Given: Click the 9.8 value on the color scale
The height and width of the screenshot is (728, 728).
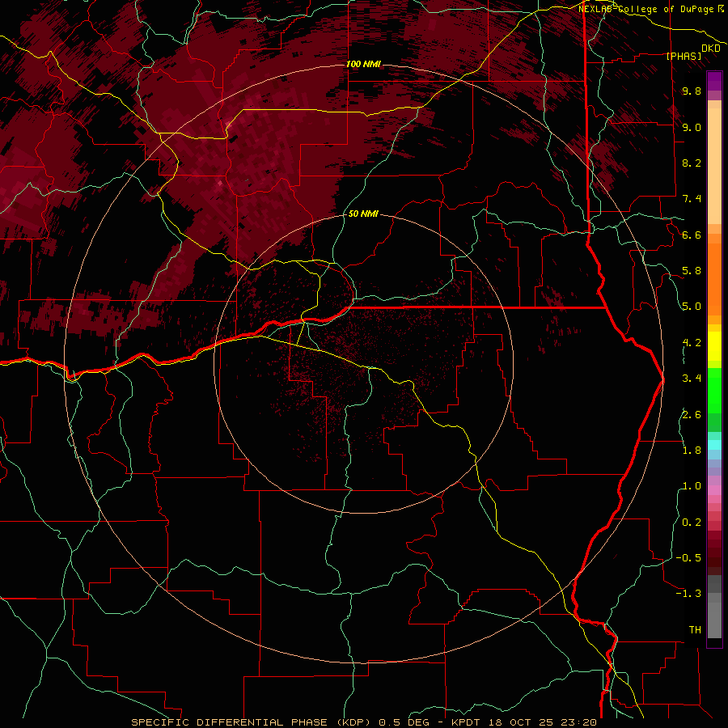Looking at the screenshot, I should click(x=692, y=91).
